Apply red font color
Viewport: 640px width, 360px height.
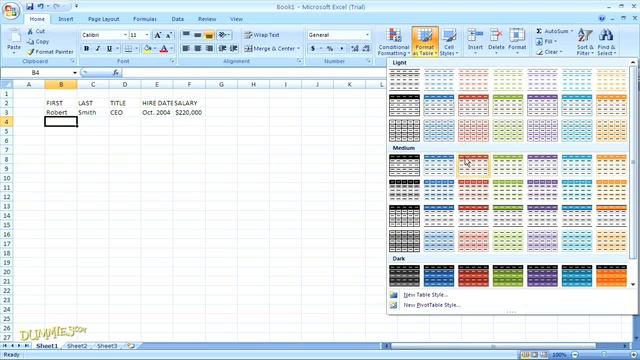click(164, 49)
